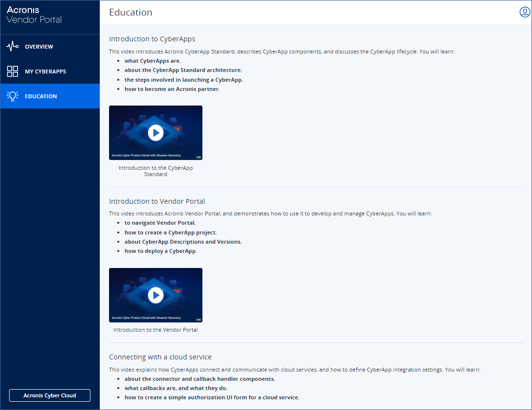Click the 'Introduction to the Vendor Portal' caption
This screenshot has width=532, height=410.
tap(156, 330)
